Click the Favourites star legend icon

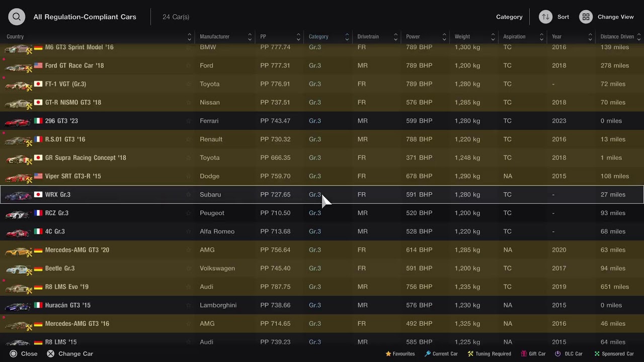coord(388,354)
